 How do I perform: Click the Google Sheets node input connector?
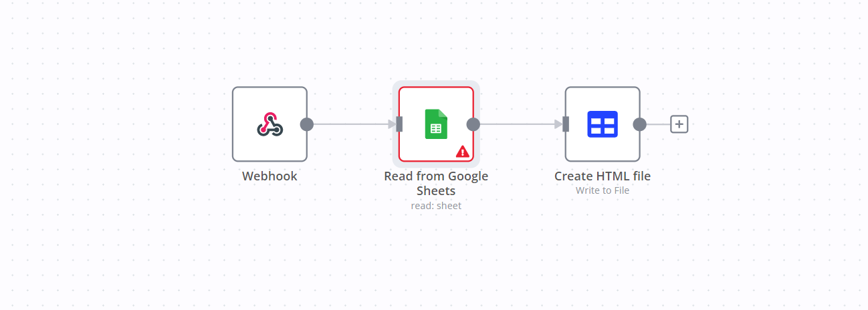(x=399, y=124)
